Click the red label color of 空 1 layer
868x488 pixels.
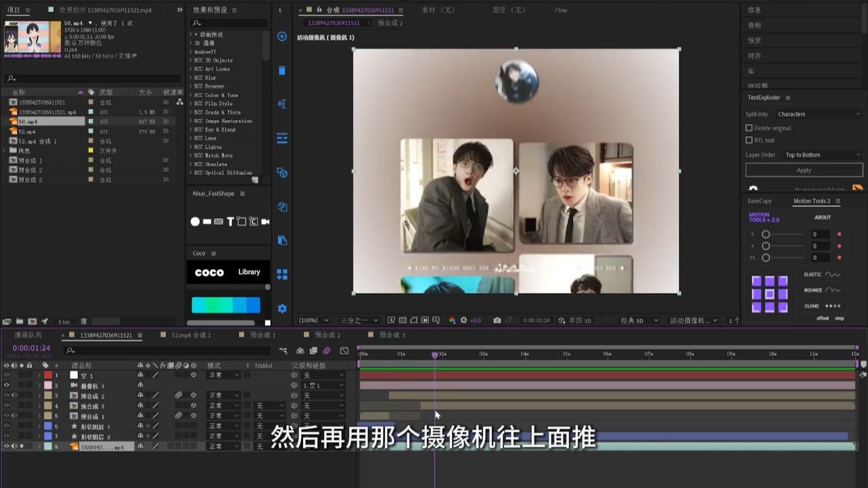tap(48, 375)
